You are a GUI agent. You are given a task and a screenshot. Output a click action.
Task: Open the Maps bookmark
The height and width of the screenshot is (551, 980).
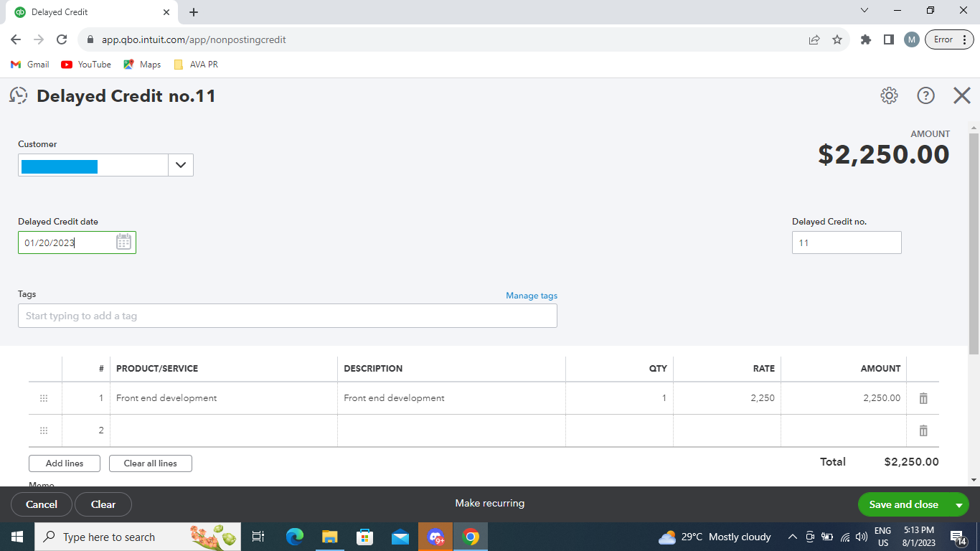click(x=142, y=65)
